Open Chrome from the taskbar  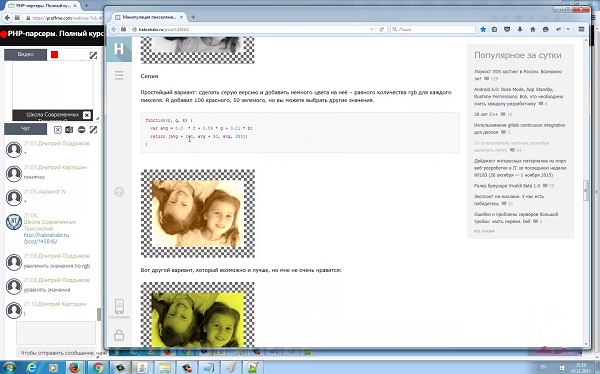point(98,367)
